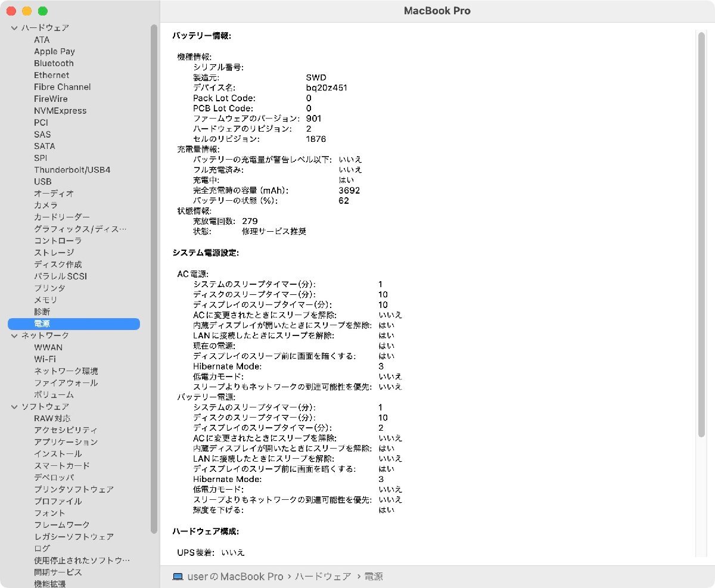715x588 pixels.
Task: Click the full charge capacity value 3692
Action: [x=349, y=191]
